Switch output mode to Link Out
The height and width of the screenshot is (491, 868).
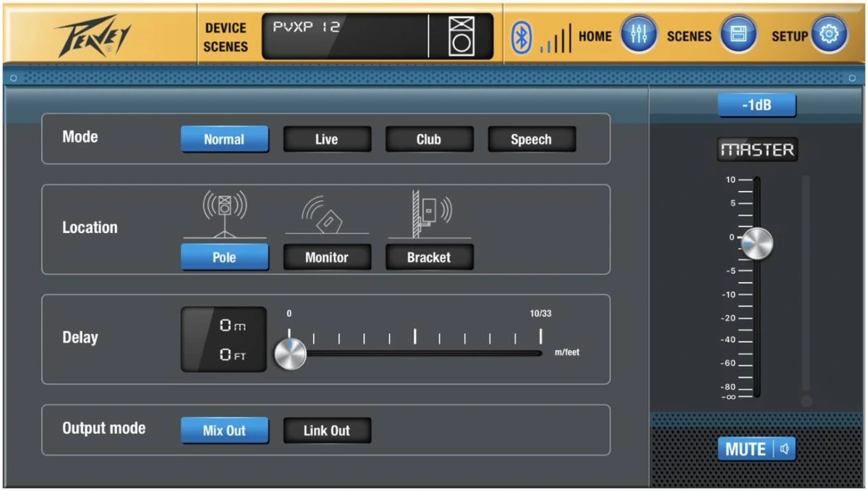(x=327, y=430)
